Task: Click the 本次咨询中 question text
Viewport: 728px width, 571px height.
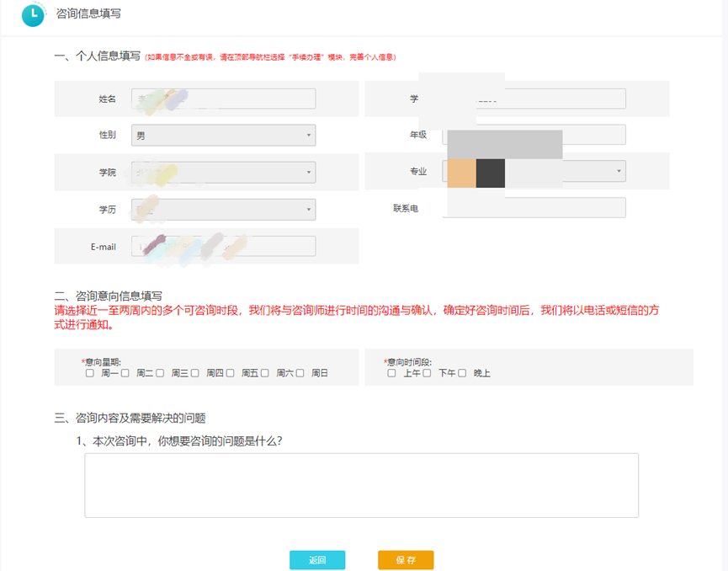Action: pyautogui.click(x=178, y=441)
